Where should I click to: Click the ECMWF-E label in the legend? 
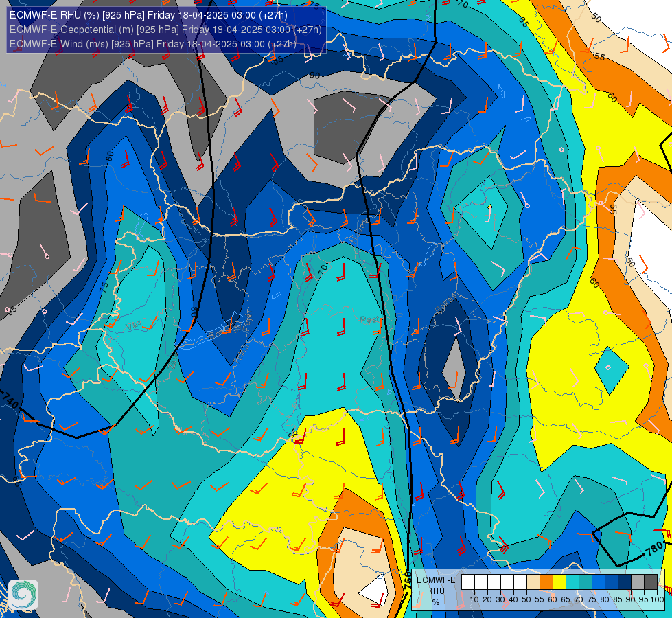point(436,580)
